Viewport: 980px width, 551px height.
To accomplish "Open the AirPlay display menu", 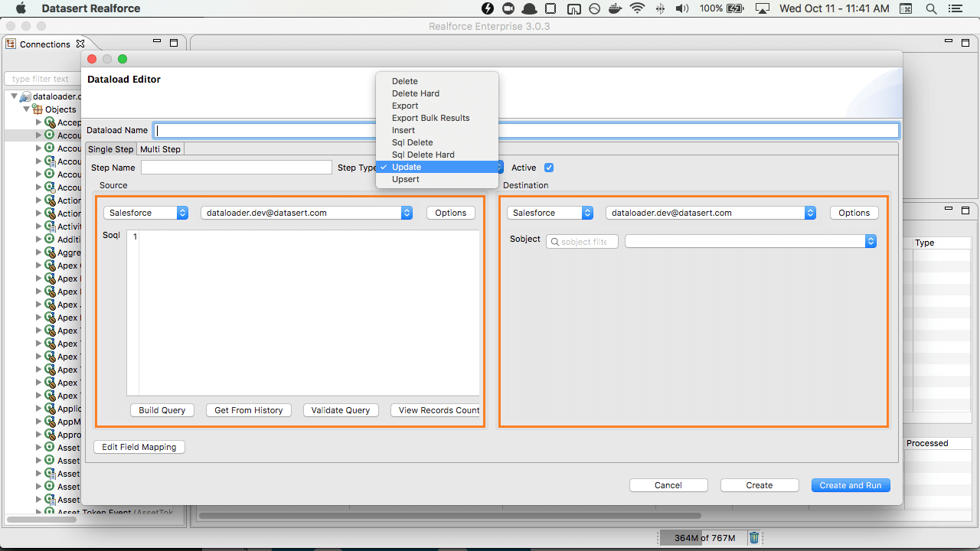I will pyautogui.click(x=762, y=8).
